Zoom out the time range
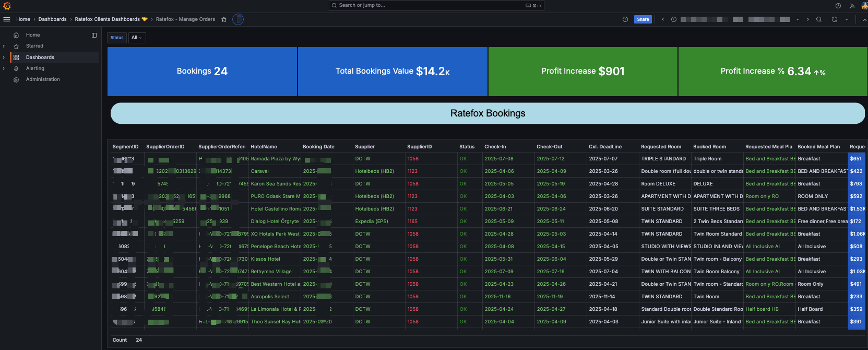Viewport: 868px width, 350px height. tap(819, 19)
